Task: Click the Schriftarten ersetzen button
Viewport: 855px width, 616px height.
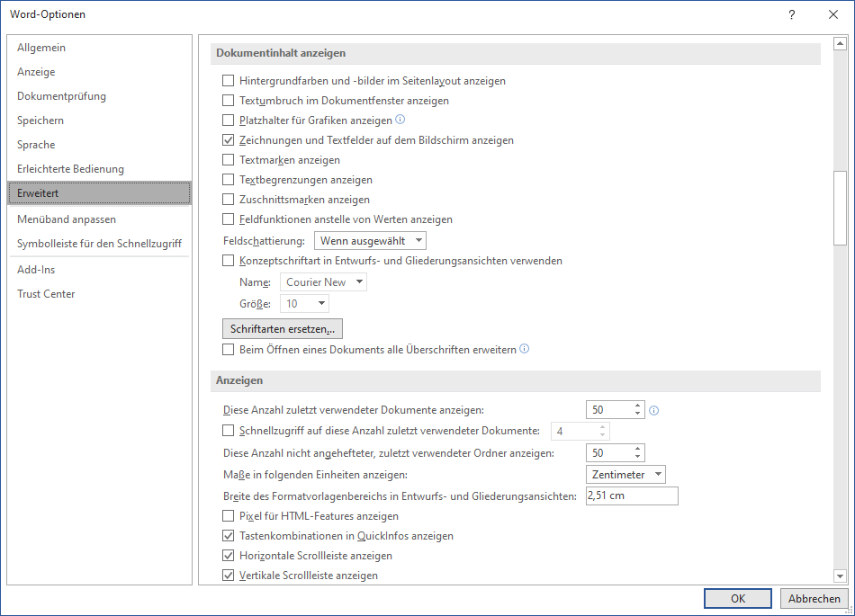Action: pyautogui.click(x=283, y=329)
